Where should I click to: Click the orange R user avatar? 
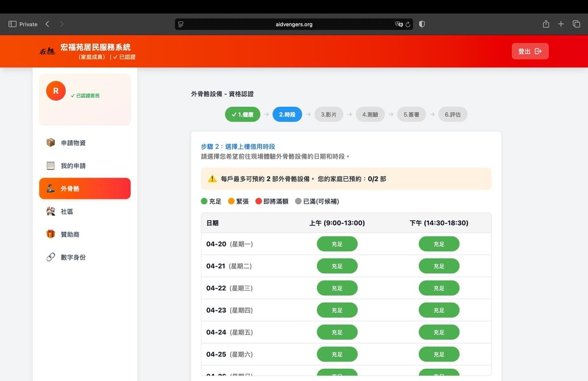56,91
